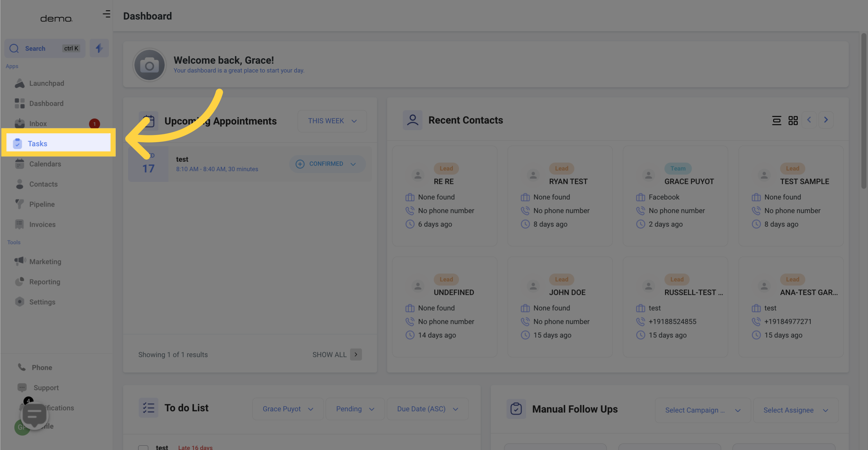
Task: Open the Marketing section
Action: pos(45,262)
